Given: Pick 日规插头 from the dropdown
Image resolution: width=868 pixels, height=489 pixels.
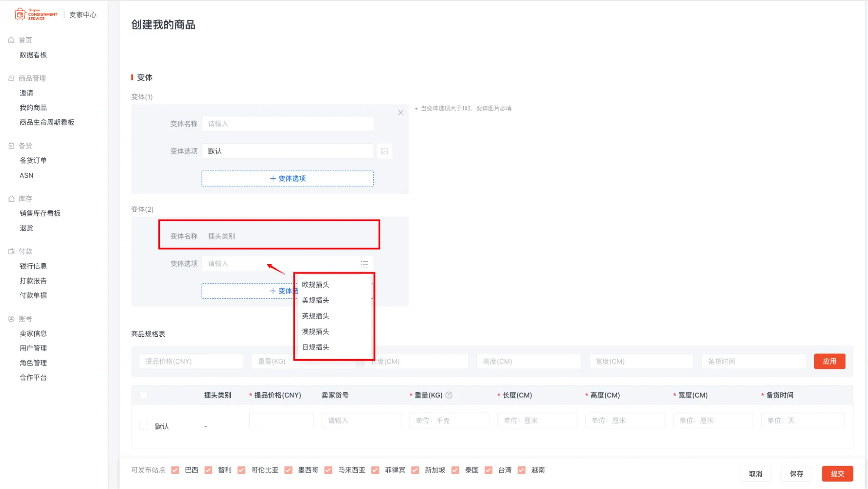Looking at the screenshot, I should coord(316,347).
